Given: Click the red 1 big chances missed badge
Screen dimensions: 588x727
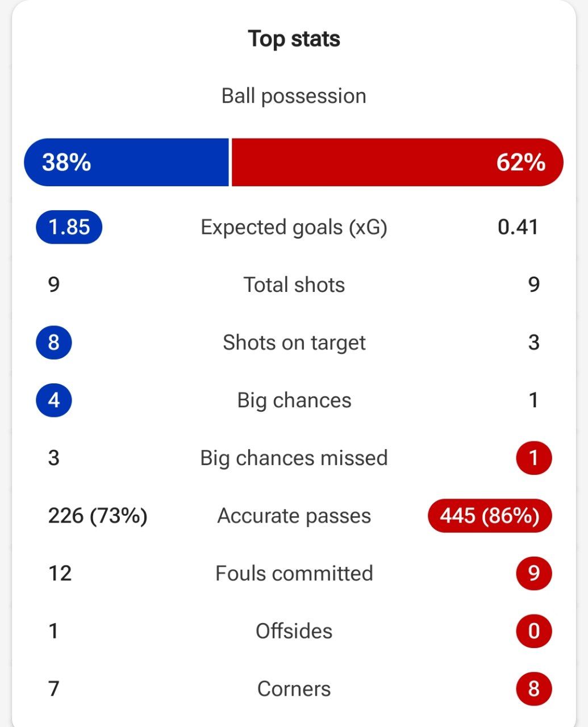Looking at the screenshot, I should 533,458.
